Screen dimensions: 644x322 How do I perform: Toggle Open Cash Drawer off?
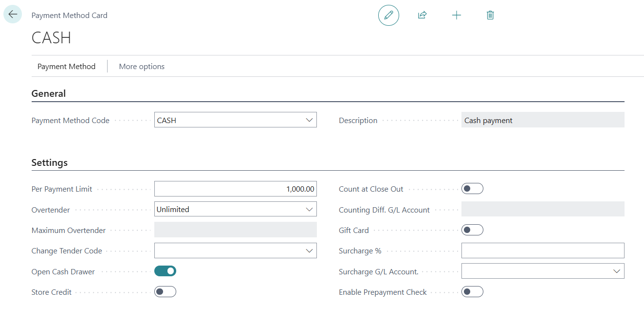tap(165, 271)
